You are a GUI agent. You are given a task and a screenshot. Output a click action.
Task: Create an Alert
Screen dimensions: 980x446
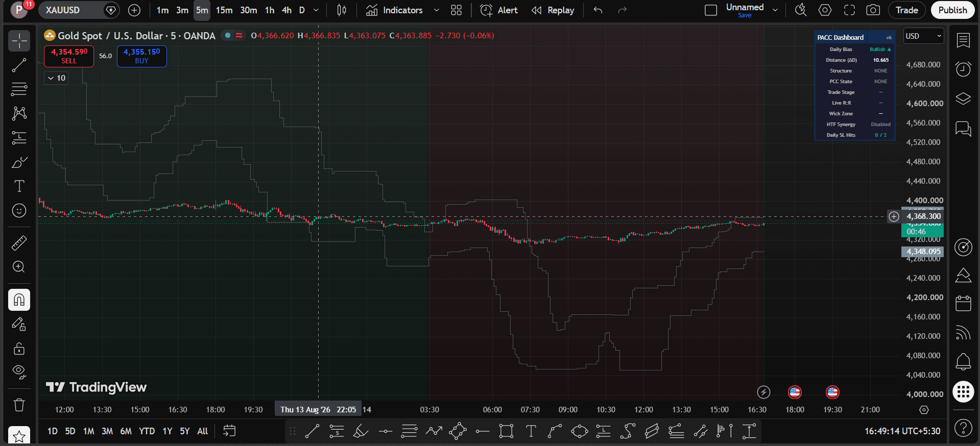coord(499,10)
